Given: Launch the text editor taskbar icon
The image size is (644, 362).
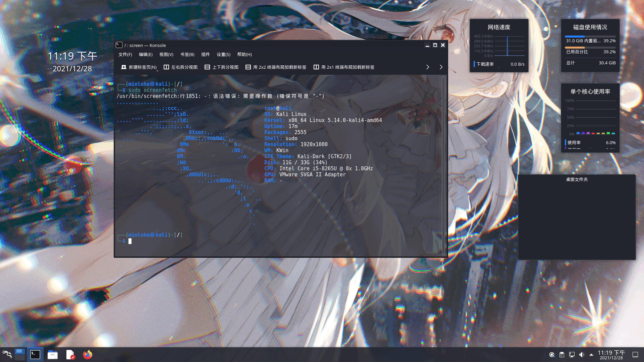Looking at the screenshot, I should point(70,355).
